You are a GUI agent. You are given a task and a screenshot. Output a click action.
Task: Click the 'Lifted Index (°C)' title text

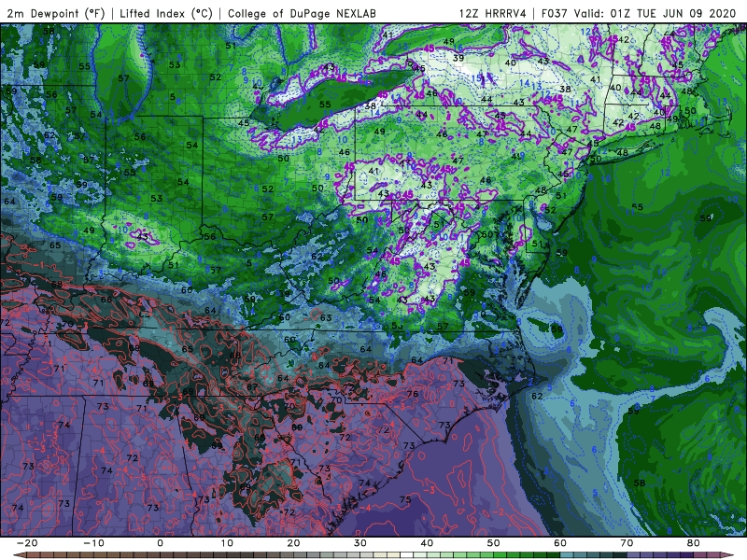click(x=166, y=13)
